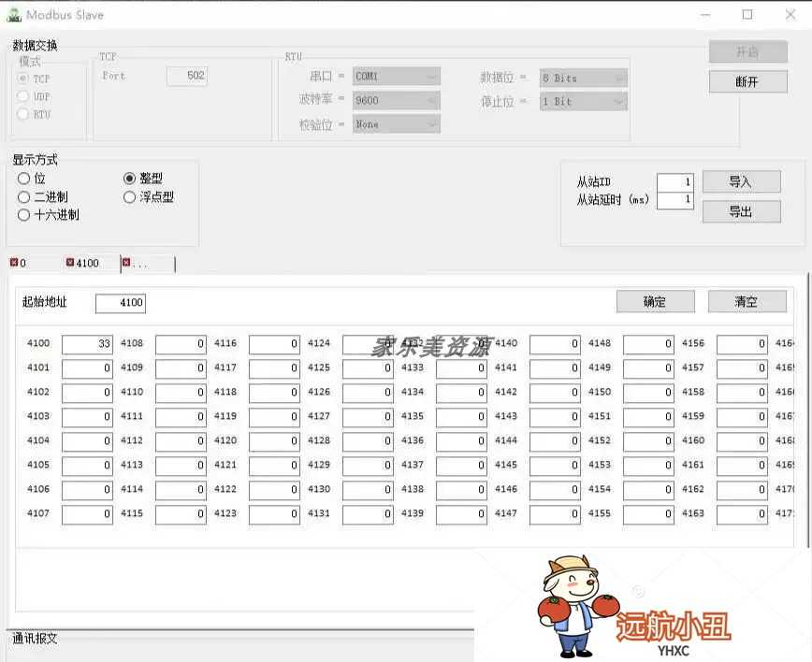Select the TCP mode radio button
This screenshot has height=662, width=812.
[22, 79]
